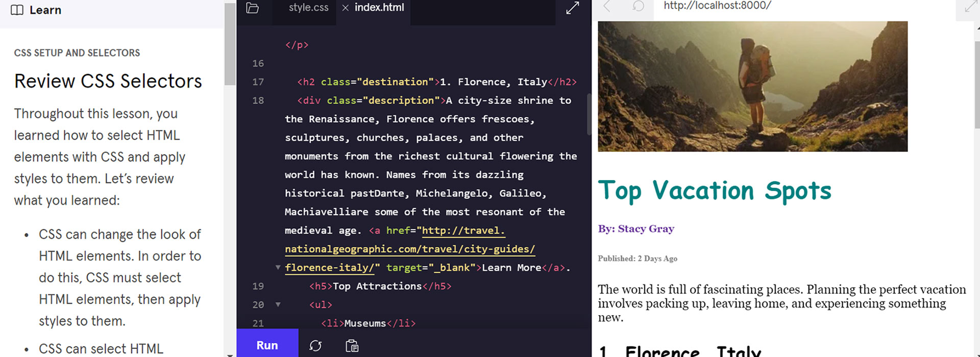Select the index.html tab
The image size is (980, 357).
click(379, 8)
